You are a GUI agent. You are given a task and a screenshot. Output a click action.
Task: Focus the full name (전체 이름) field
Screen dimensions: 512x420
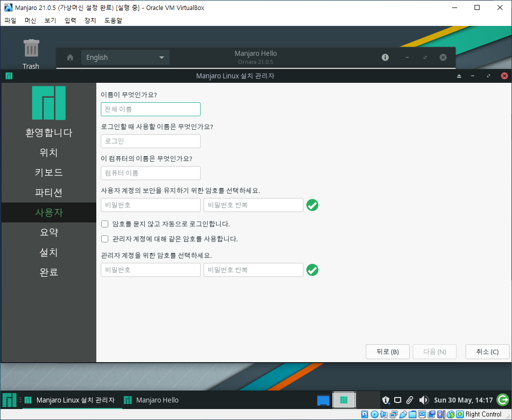pos(151,109)
